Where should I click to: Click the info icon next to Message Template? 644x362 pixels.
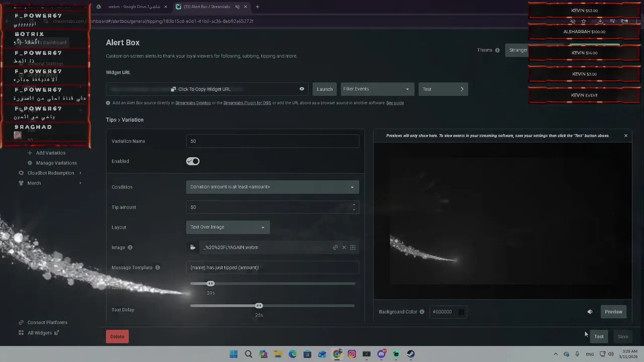pos(157,267)
